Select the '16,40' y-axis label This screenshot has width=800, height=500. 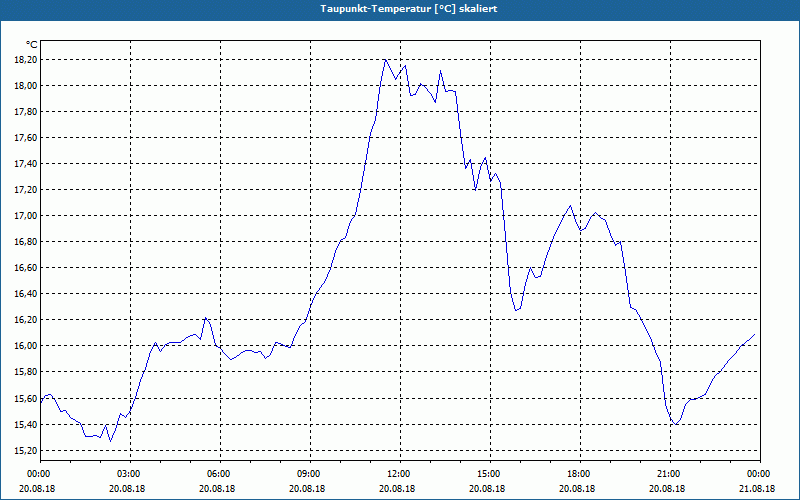coord(25,294)
